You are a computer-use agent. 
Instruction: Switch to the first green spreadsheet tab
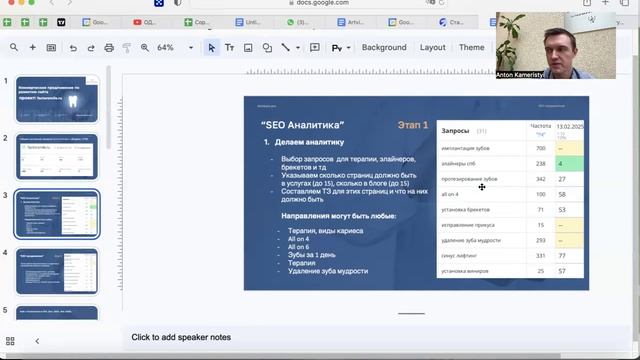(x=7, y=22)
